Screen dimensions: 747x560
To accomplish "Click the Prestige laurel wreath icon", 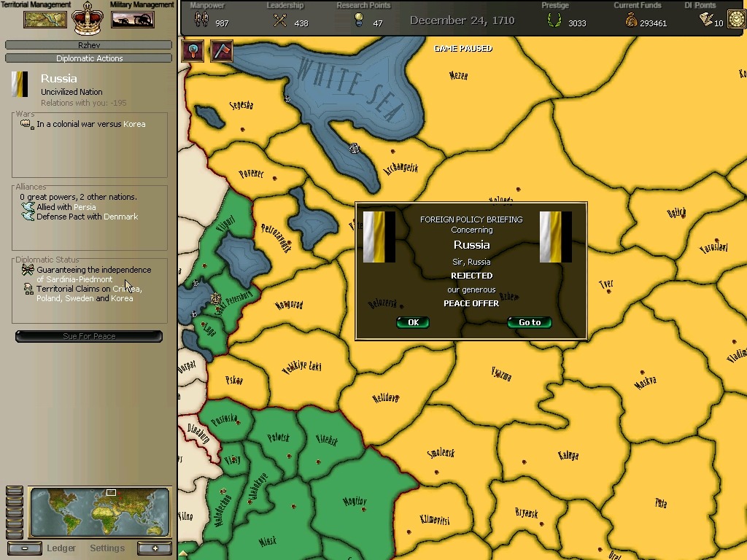I will (x=554, y=20).
